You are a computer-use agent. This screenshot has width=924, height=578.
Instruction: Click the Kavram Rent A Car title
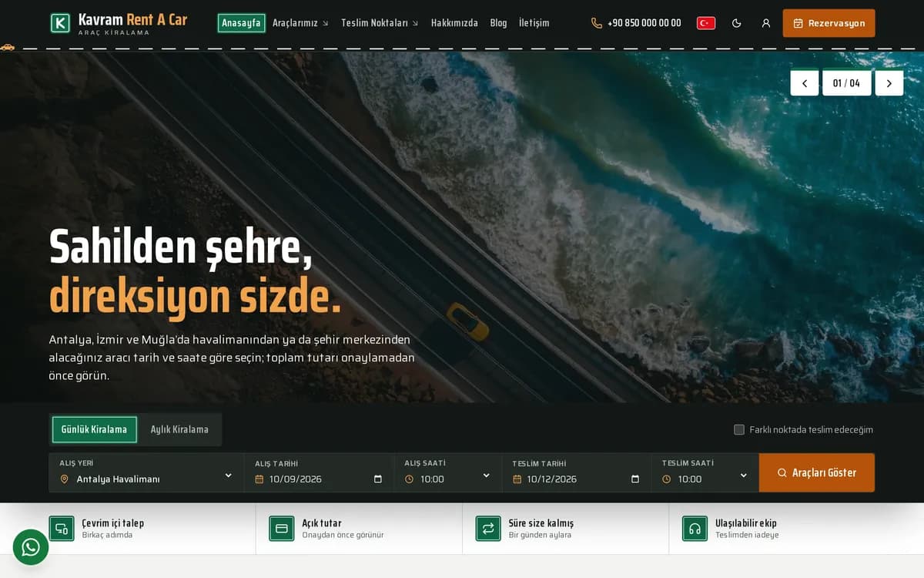[x=132, y=19]
